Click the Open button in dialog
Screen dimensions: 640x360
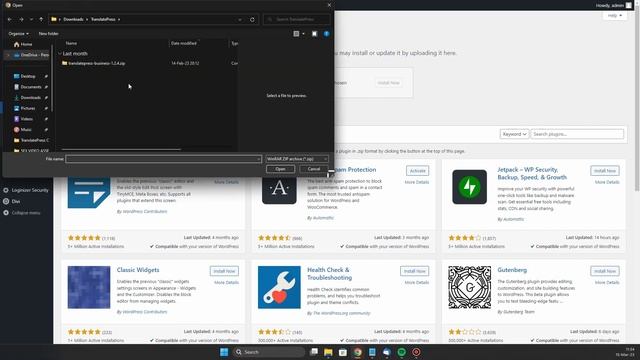(x=280, y=169)
